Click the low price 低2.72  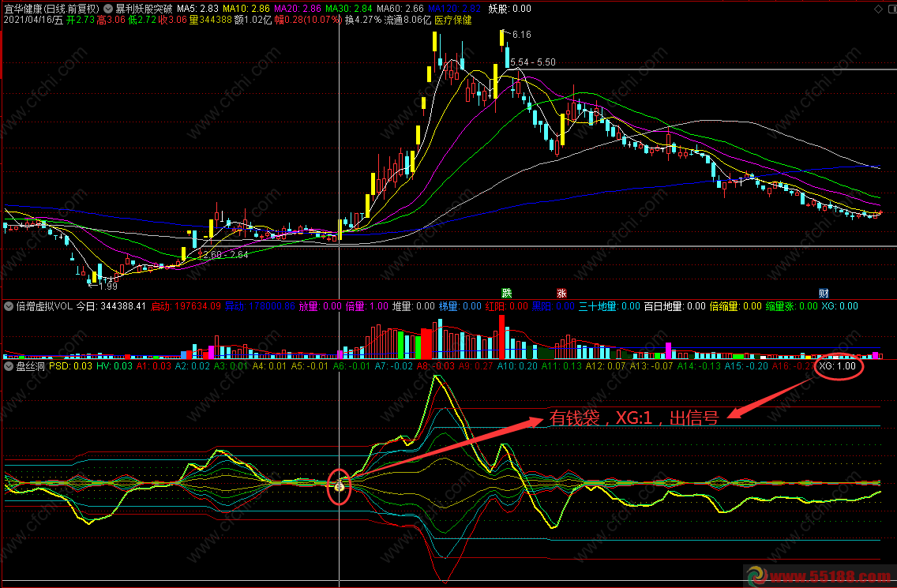(x=142, y=20)
